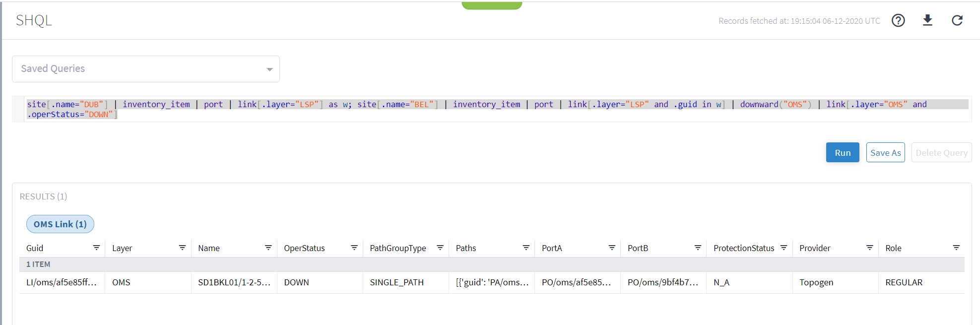Image resolution: width=980 pixels, height=325 pixels.
Task: Select the [{'guid': 'PA/oms... Paths cell
Action: point(491,282)
